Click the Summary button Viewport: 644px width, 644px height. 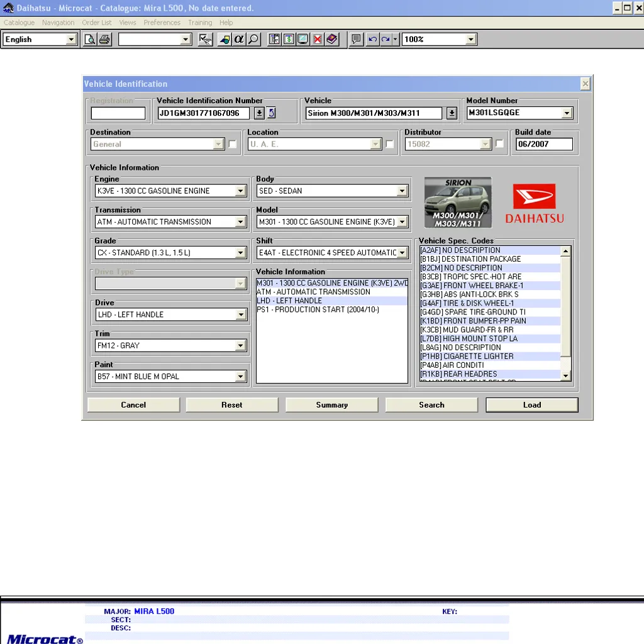tap(332, 405)
